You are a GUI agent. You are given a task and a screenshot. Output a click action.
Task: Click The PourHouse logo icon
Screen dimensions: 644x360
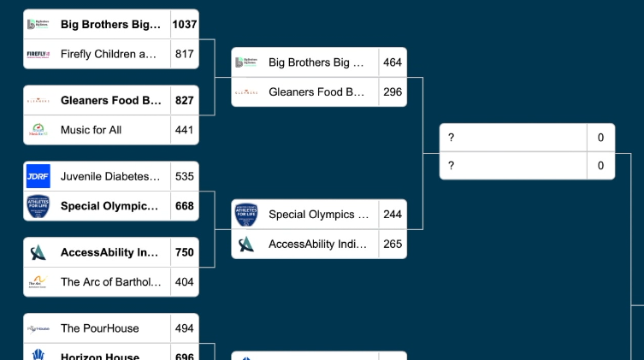pyautogui.click(x=38, y=328)
